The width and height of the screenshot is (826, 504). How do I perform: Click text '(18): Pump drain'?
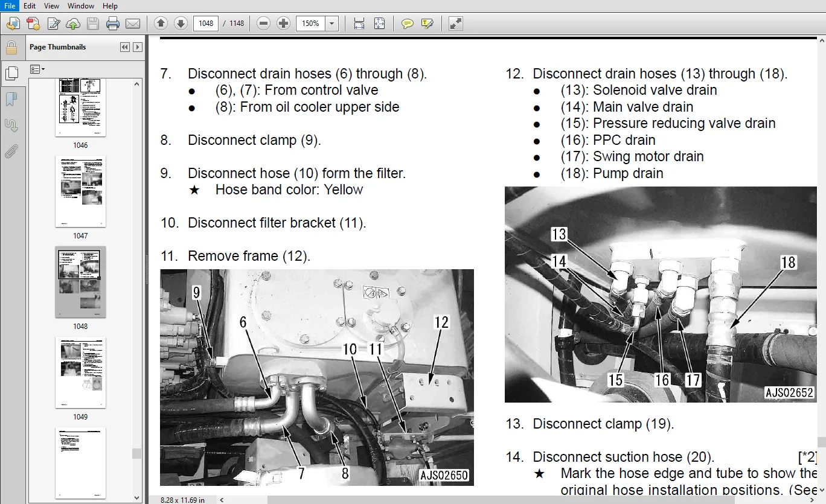pyautogui.click(x=612, y=173)
